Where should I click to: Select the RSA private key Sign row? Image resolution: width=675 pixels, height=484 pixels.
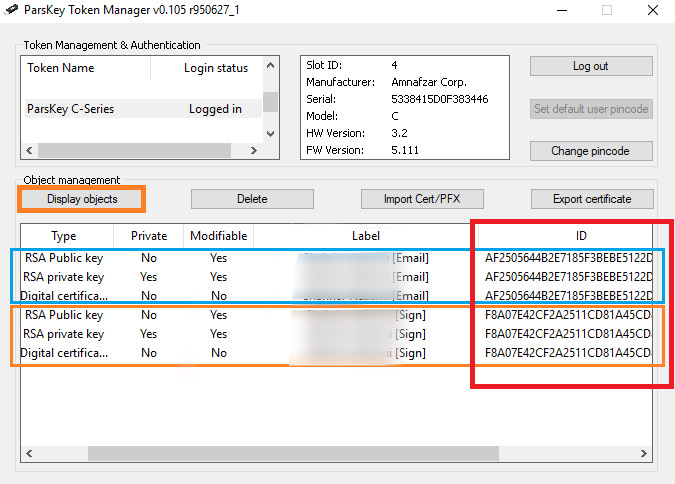[x=337, y=334]
